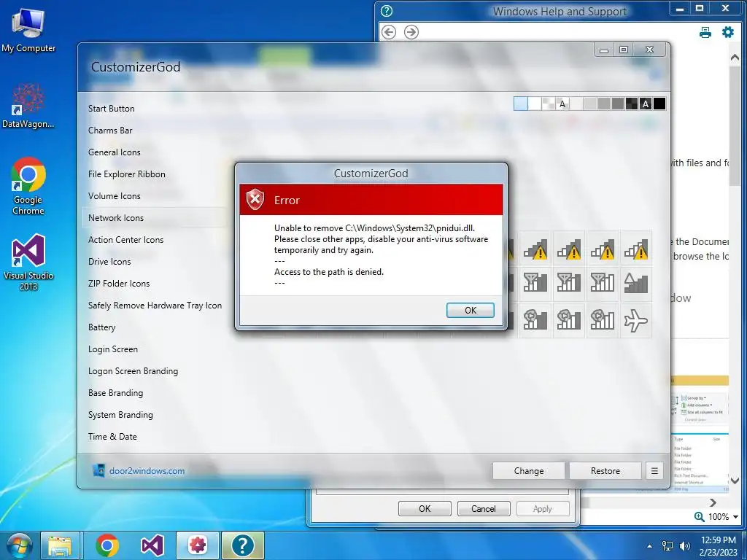Open the 100% zoom dropdown in Help
This screenshot has width=747, height=560.
point(735,517)
